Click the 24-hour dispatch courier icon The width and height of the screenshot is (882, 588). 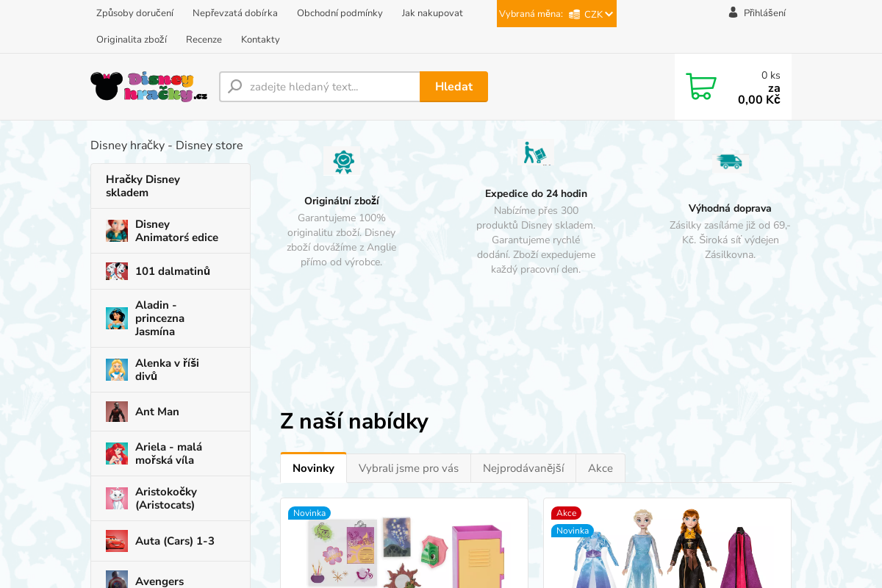click(x=537, y=154)
